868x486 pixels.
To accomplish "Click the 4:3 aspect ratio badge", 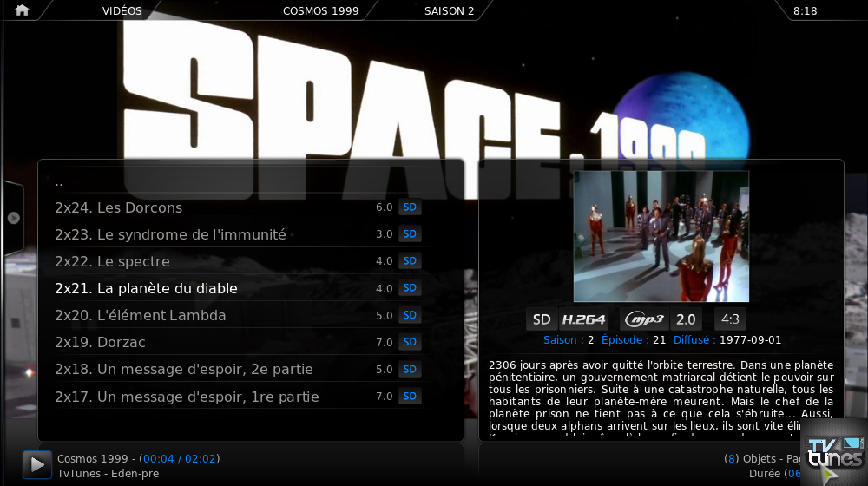I will pyautogui.click(x=730, y=319).
